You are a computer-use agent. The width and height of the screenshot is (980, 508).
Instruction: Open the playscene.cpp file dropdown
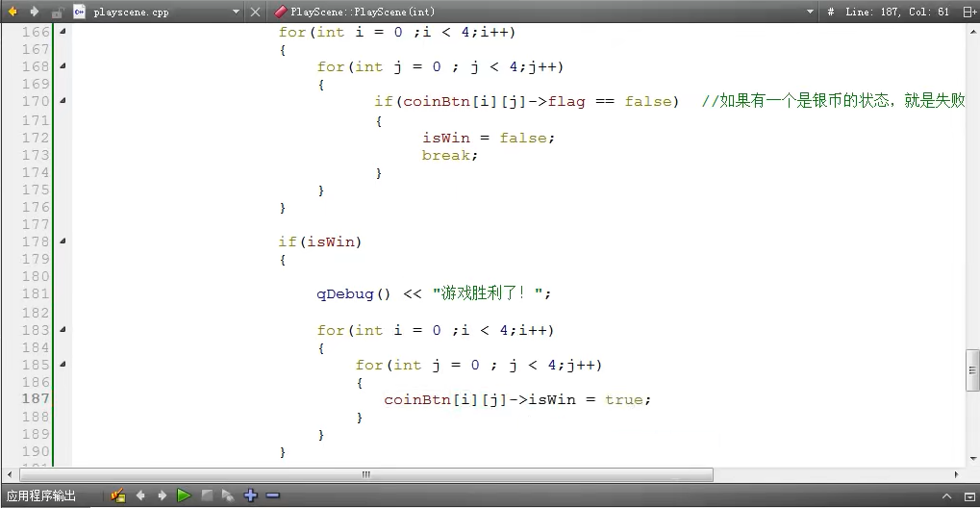[x=236, y=12]
